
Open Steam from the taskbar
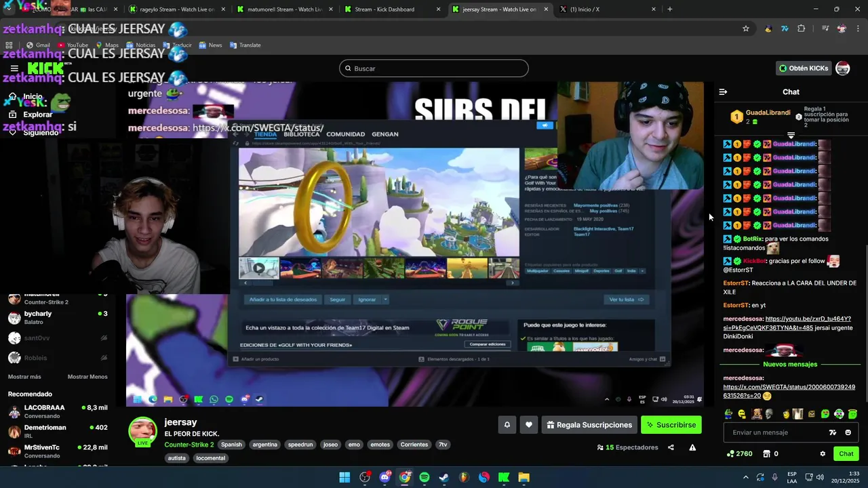coord(444,477)
